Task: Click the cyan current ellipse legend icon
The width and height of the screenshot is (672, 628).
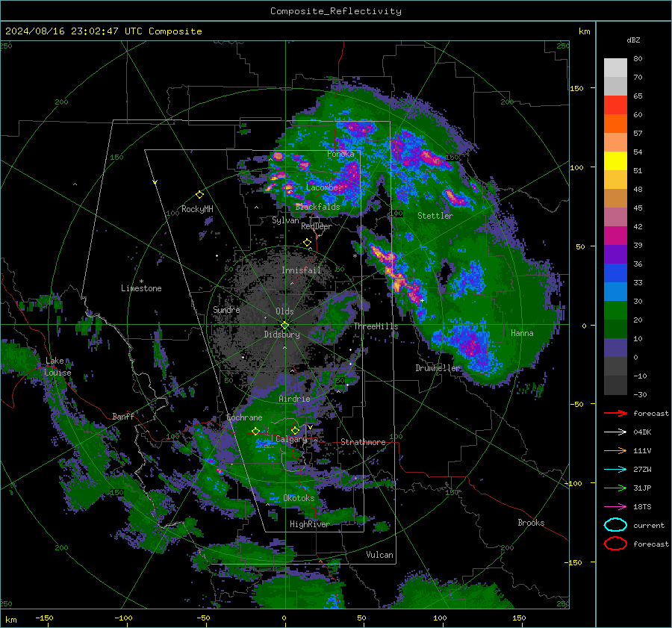Action: pos(615,525)
